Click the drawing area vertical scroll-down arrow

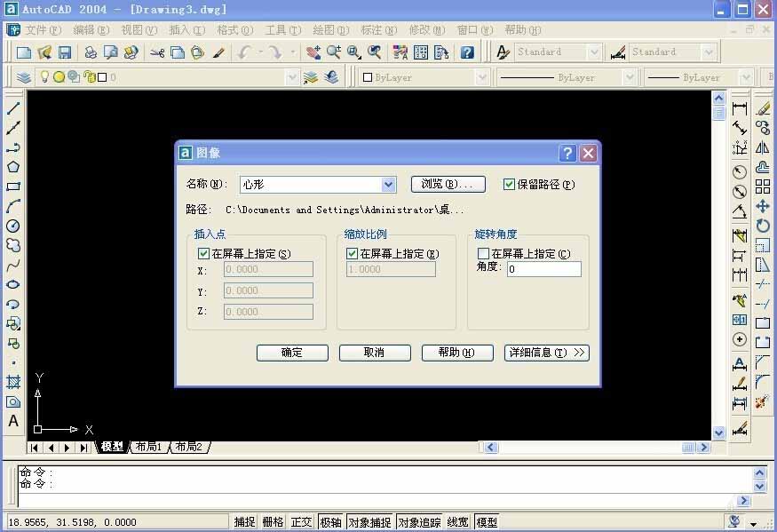click(x=719, y=433)
